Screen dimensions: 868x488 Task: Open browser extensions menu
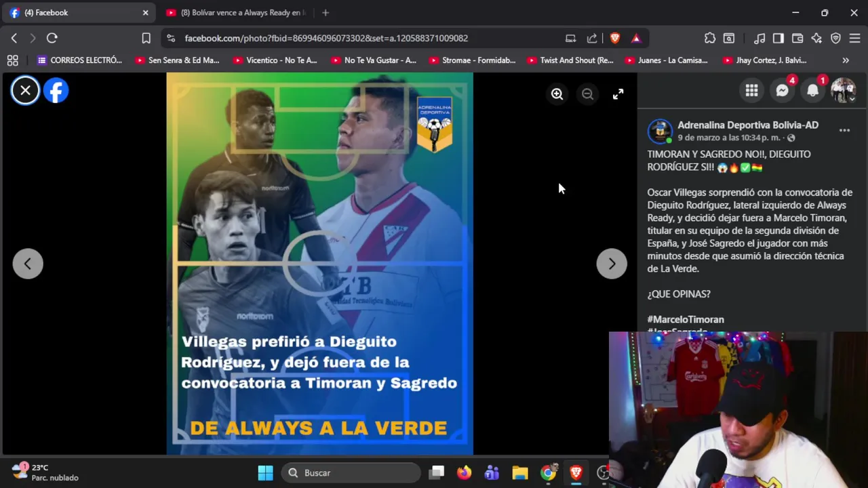(709, 38)
